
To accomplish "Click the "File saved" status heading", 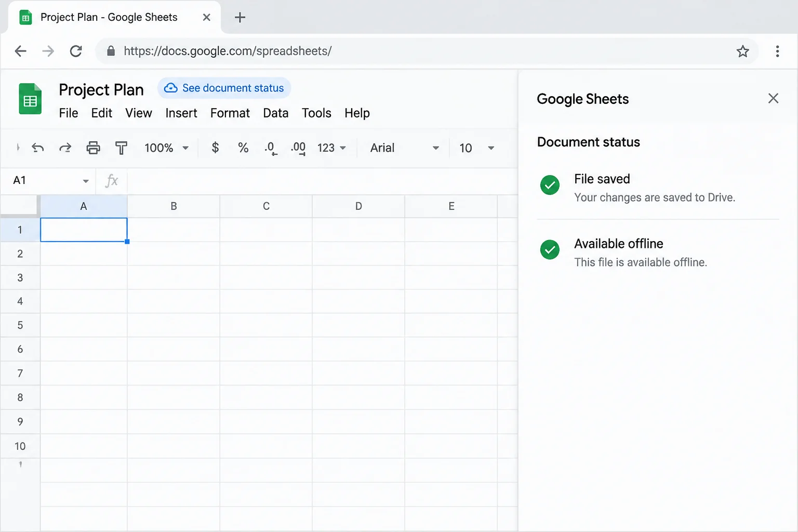I will point(602,179).
